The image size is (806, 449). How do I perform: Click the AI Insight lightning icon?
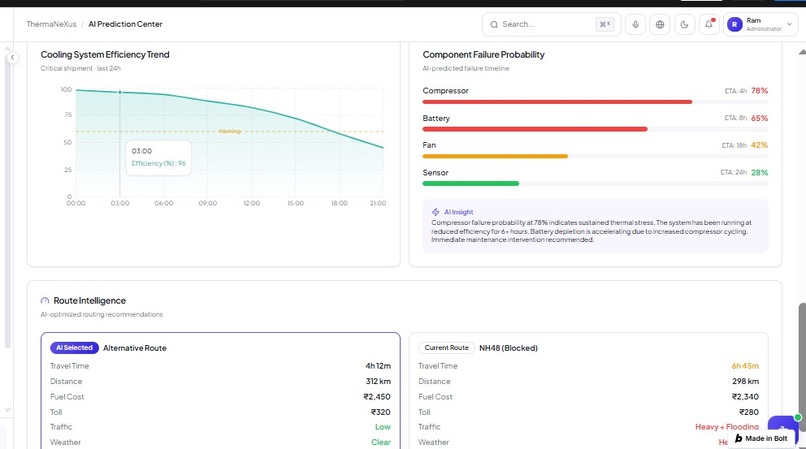tap(435, 212)
